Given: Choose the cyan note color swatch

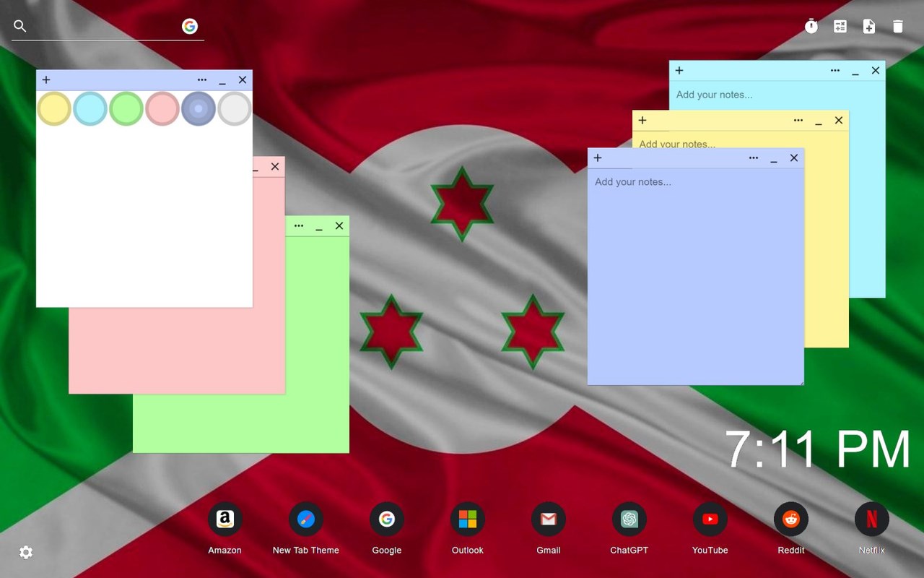Looking at the screenshot, I should coord(90,108).
